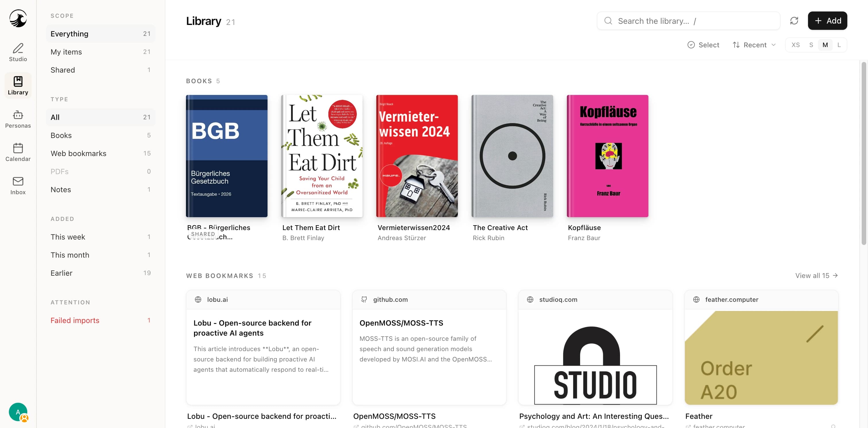Viewport: 868px width, 428px height.
Task: Click the Select checkmark circle icon
Action: click(691, 45)
